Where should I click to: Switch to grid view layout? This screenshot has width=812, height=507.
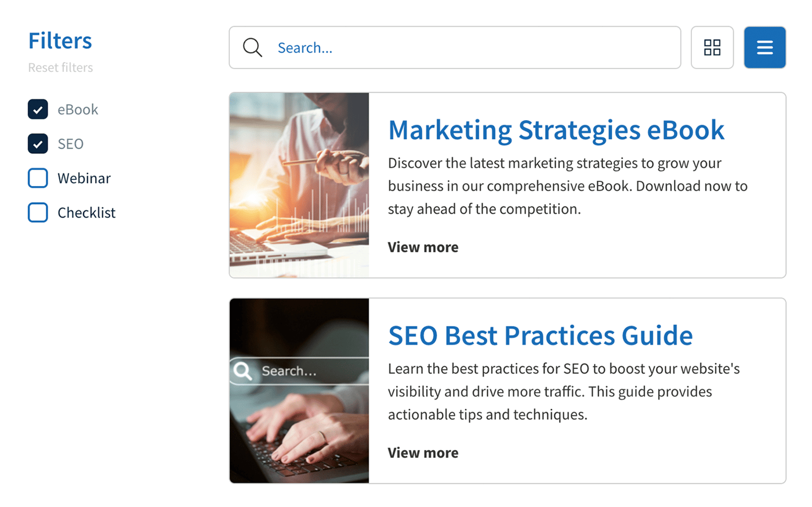(x=712, y=48)
